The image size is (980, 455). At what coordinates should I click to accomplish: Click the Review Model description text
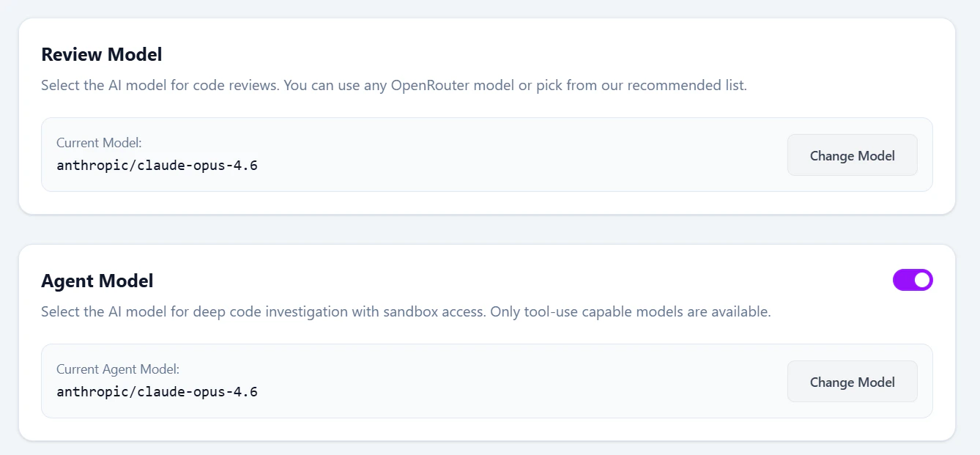[393, 85]
